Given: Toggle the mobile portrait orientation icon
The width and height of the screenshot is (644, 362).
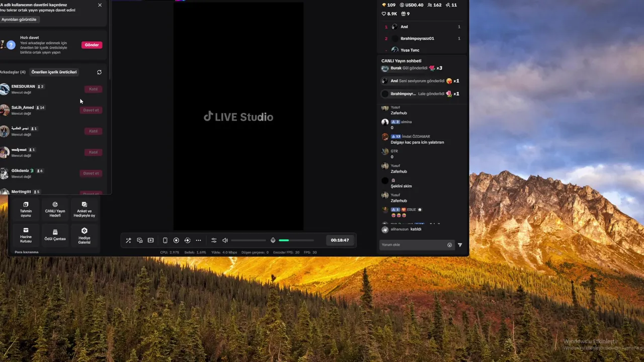Looking at the screenshot, I should tap(165, 240).
